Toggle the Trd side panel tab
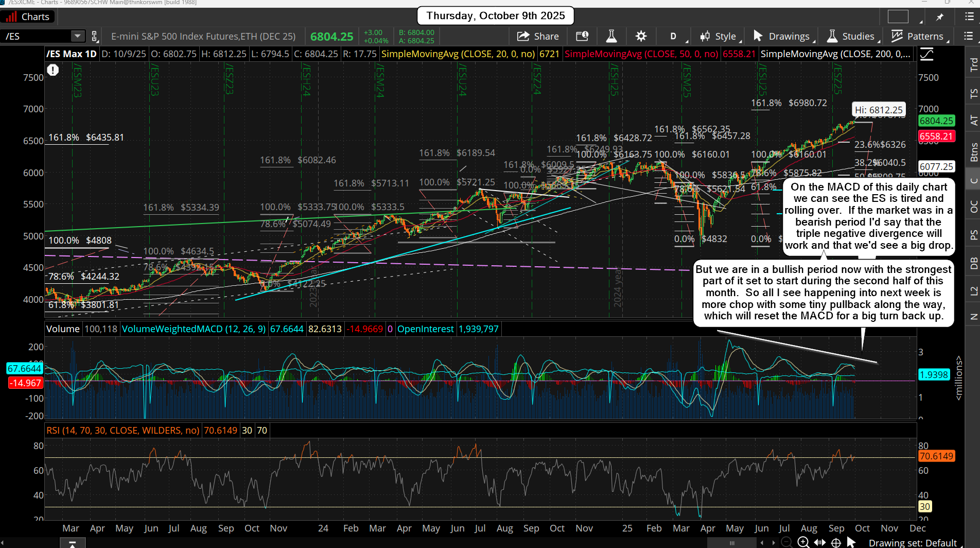This screenshot has height=548, width=980. click(973, 64)
